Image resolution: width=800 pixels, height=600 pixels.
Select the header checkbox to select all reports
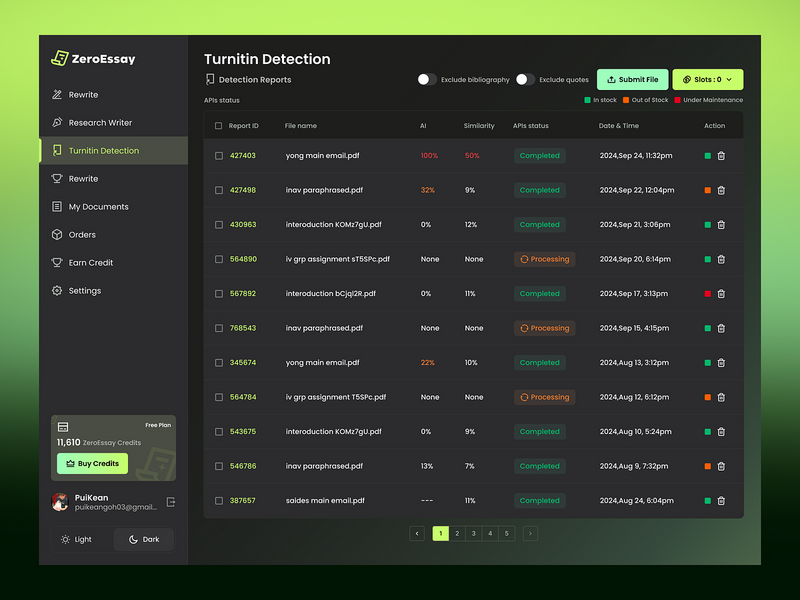pyautogui.click(x=217, y=126)
